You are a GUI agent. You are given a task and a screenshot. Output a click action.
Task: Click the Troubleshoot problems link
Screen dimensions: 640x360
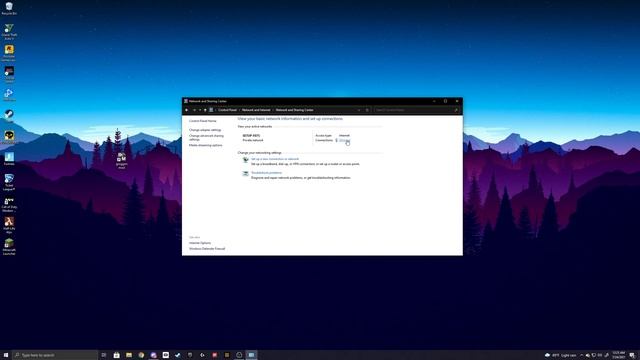tap(267, 173)
